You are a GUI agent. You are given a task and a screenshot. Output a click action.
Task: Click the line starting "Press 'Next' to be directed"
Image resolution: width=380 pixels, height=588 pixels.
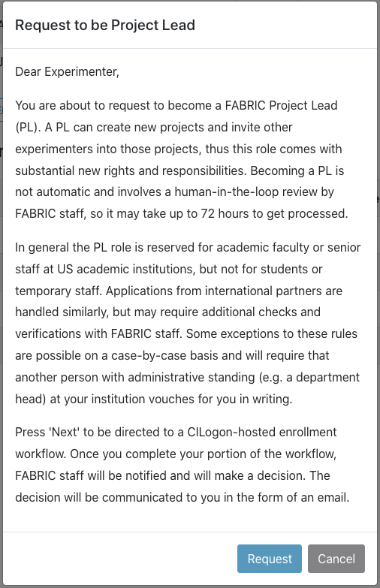click(176, 432)
